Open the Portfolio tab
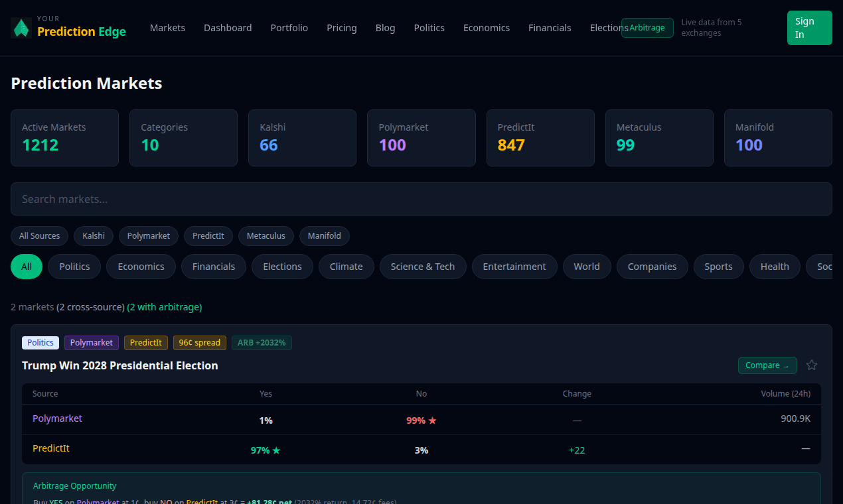 [289, 28]
